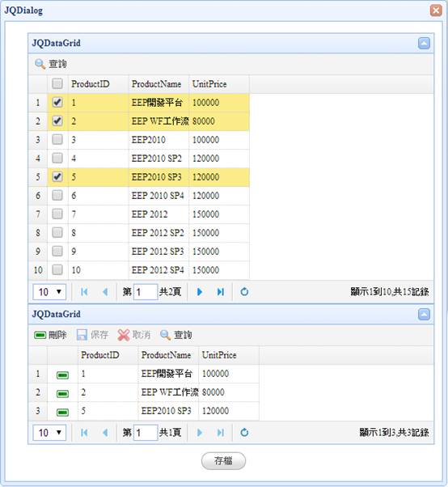448x487 pixels.
Task: Go to next page in top grid
Action: click(x=200, y=292)
